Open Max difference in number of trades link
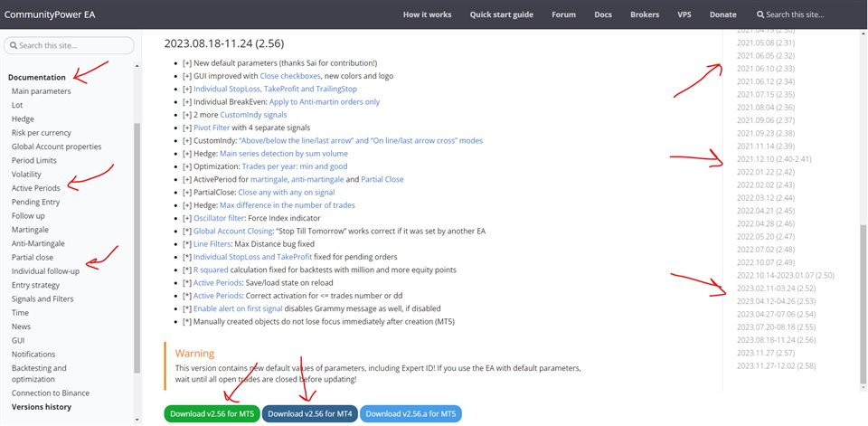 pos(288,205)
